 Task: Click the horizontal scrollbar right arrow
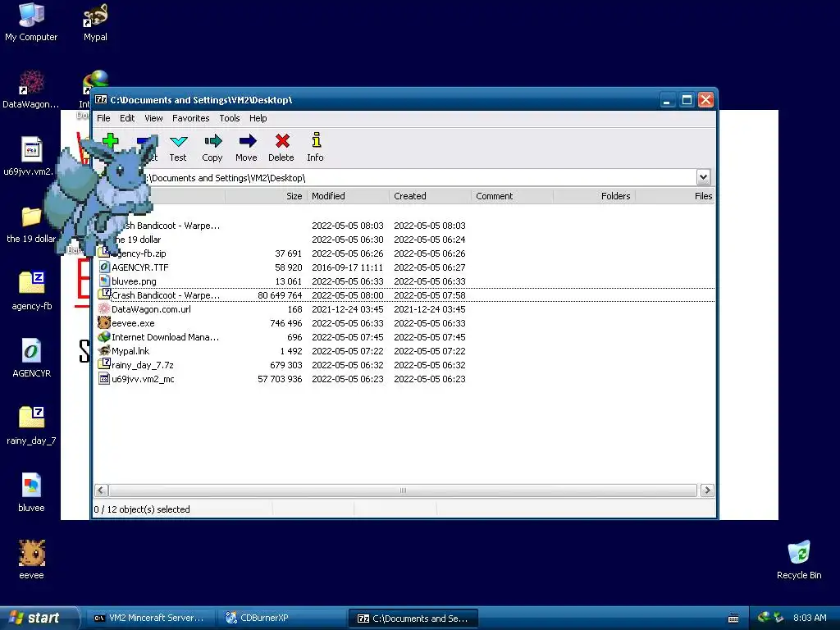click(707, 491)
